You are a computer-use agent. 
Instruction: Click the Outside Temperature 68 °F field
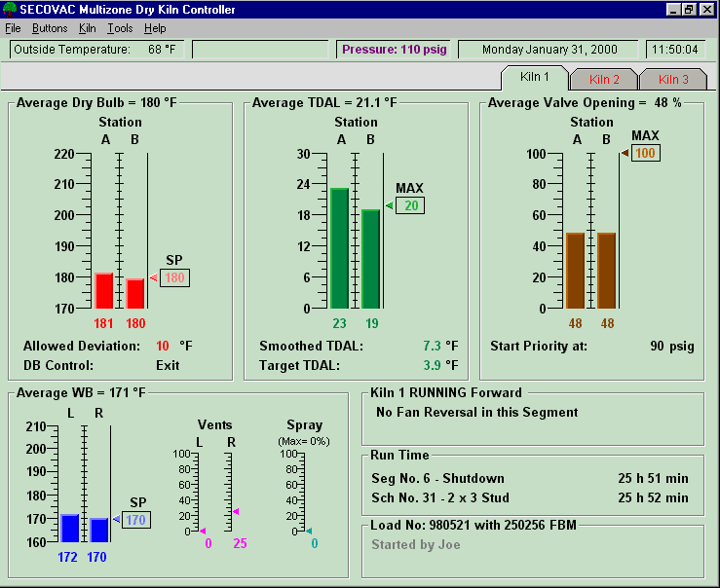coord(96,50)
